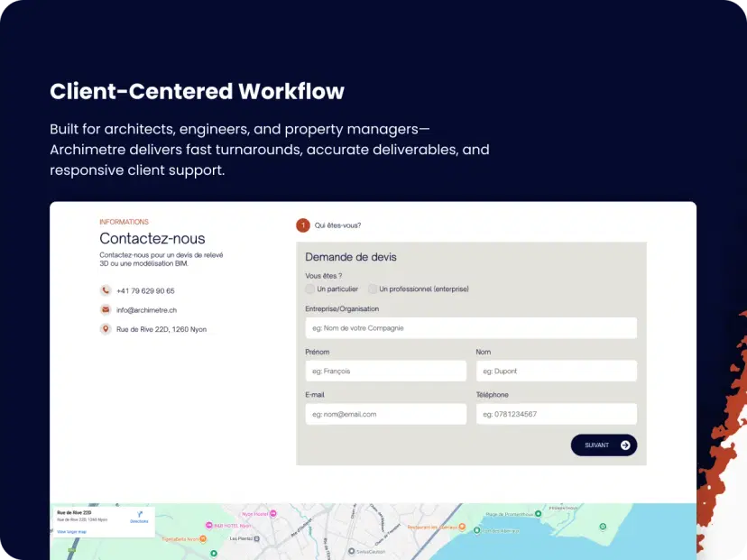This screenshot has width=747, height=560.
Task: Click the envelope email icon
Action: [106, 310]
